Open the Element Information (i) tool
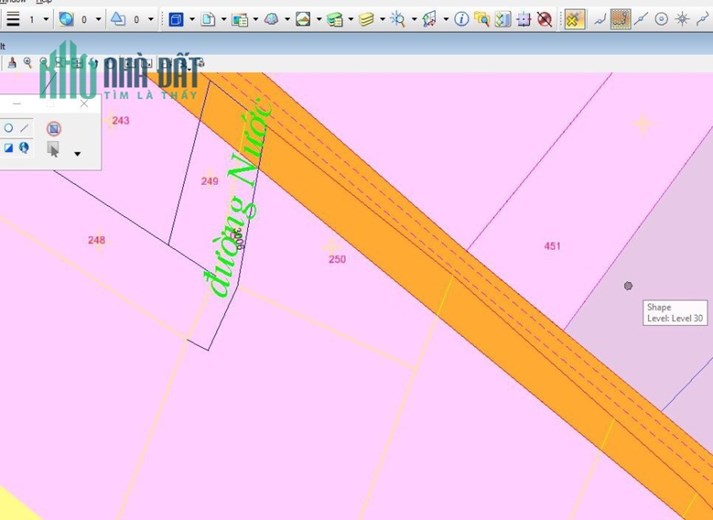713x520 pixels. (x=462, y=19)
